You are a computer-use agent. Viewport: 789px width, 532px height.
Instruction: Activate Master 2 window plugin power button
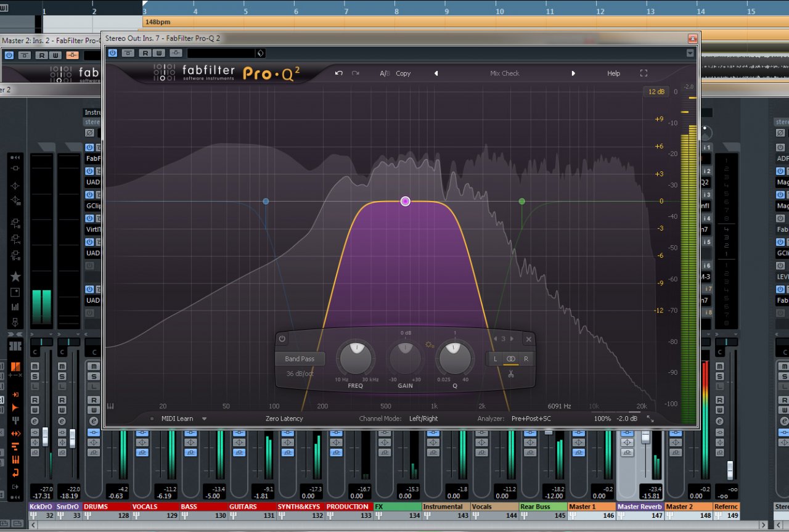[x=9, y=55]
